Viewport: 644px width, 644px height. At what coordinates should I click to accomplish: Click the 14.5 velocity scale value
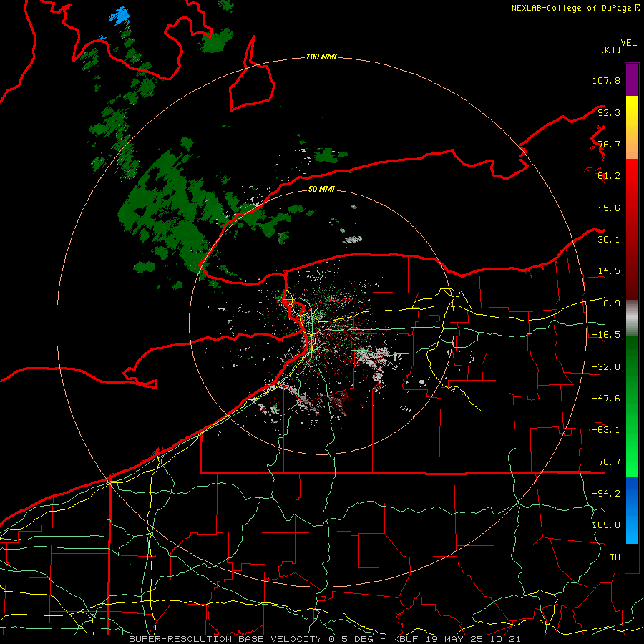tap(609, 271)
